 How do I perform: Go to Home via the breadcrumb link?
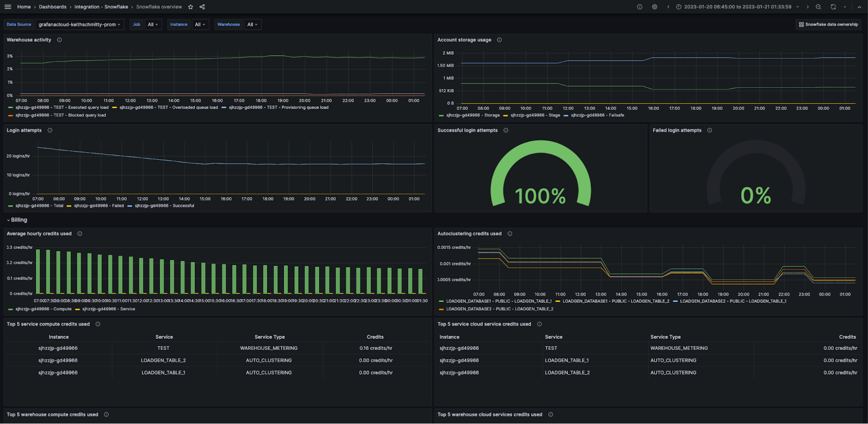pos(24,7)
